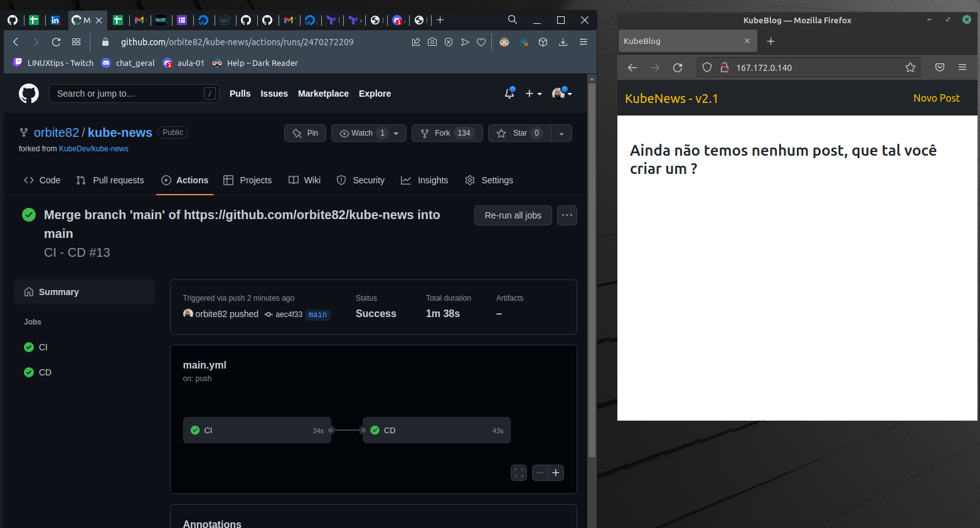Open CD job node in workflow graph
Screen dimensions: 980x528
pyautogui.click(x=437, y=430)
